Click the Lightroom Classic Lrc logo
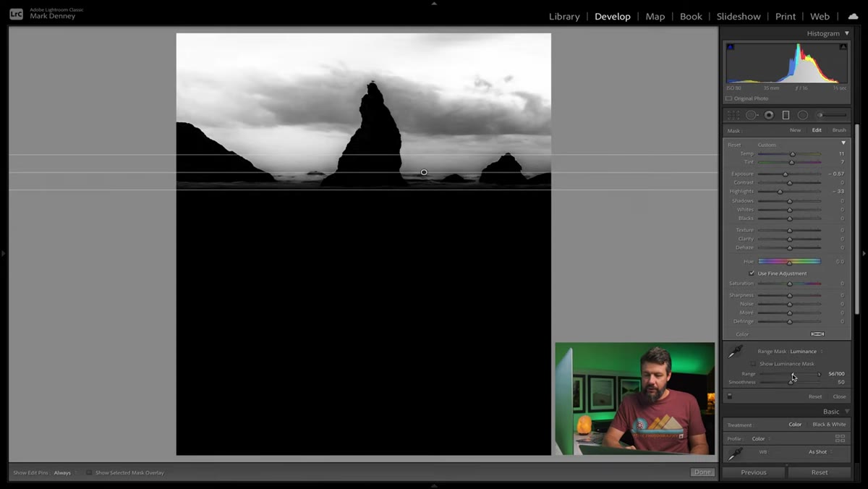The width and height of the screenshot is (868, 489). pyautogui.click(x=16, y=14)
